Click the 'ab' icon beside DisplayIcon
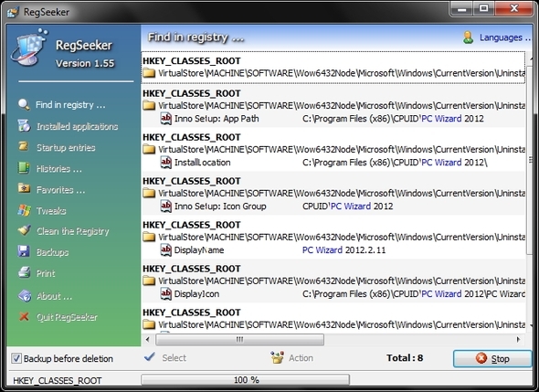539x392 pixels. tap(166, 293)
